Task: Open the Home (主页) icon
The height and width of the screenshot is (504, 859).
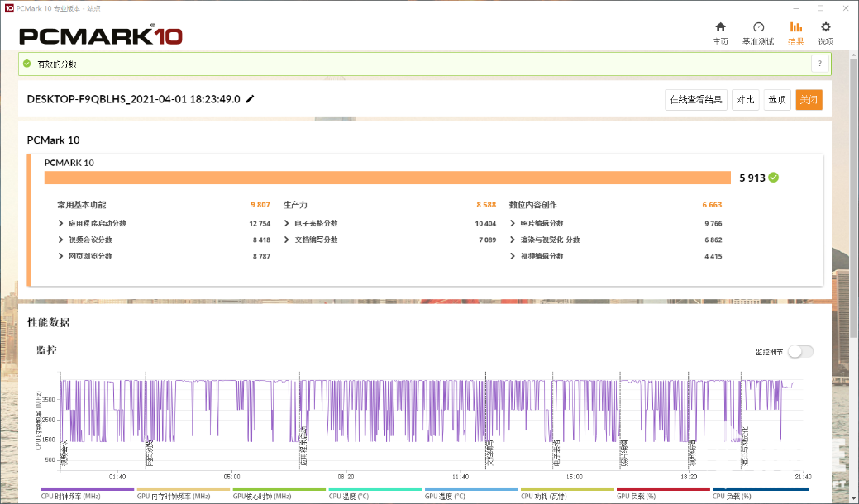Action: (720, 26)
